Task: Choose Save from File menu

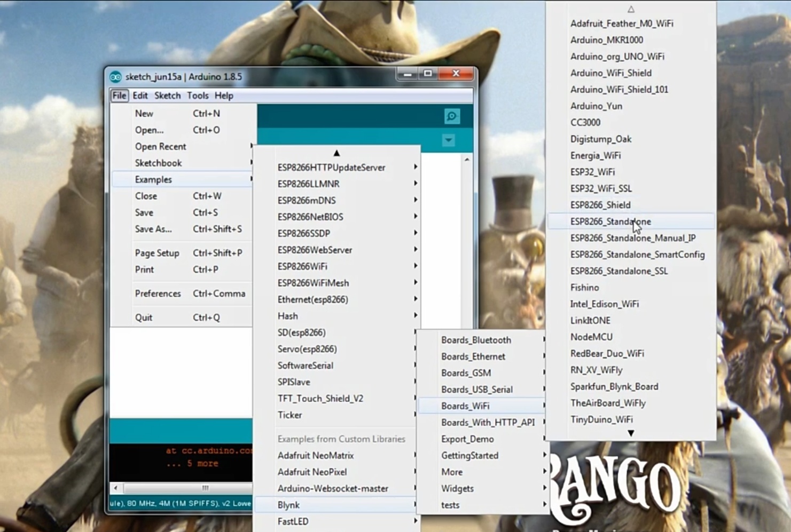Action: tap(182, 212)
